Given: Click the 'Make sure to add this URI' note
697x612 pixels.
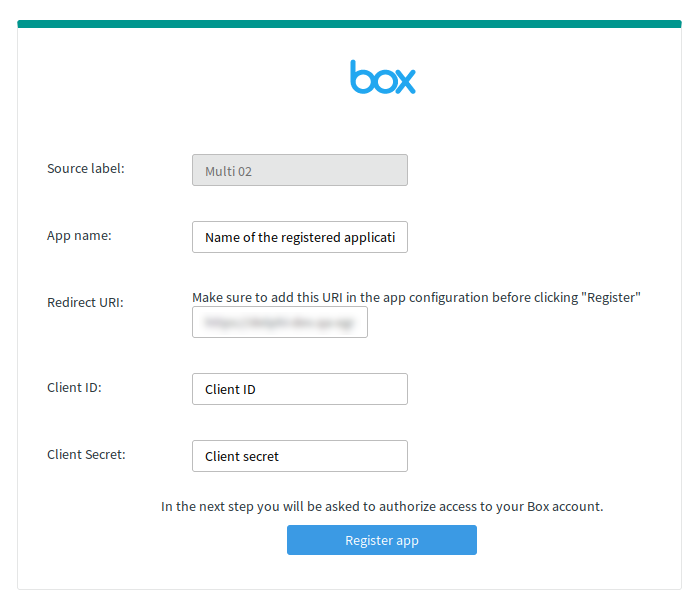Looking at the screenshot, I should point(416,297).
